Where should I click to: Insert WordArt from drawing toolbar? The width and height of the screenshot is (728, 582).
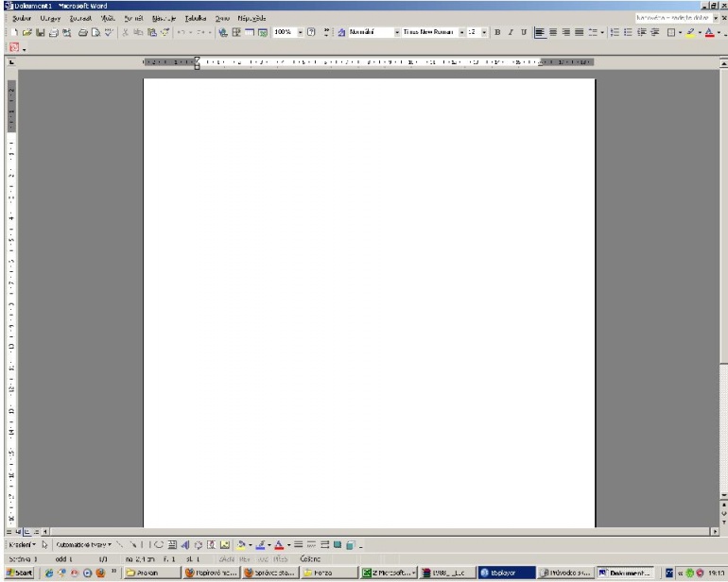[x=185, y=545]
